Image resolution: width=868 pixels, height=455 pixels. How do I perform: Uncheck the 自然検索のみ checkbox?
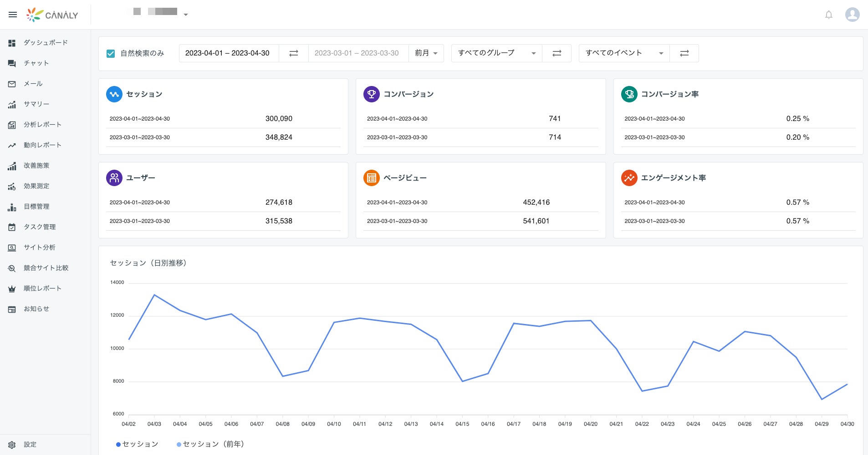pos(111,54)
